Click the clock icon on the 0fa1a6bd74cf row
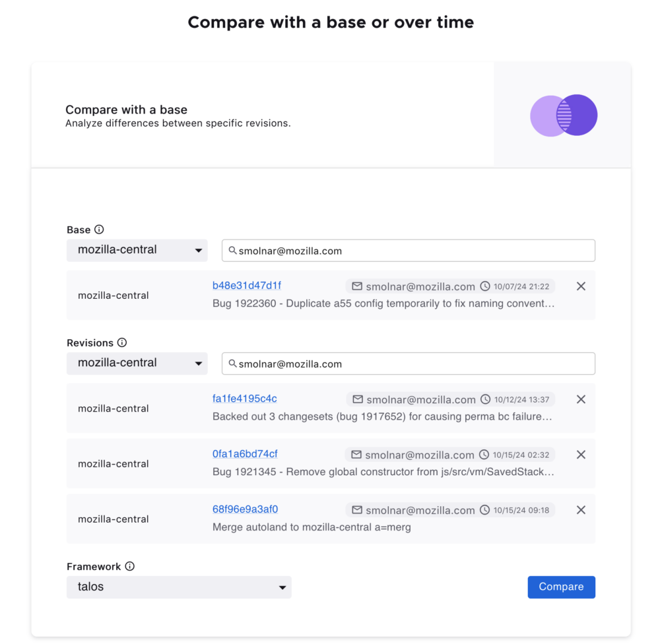The image size is (660, 644). [484, 455]
